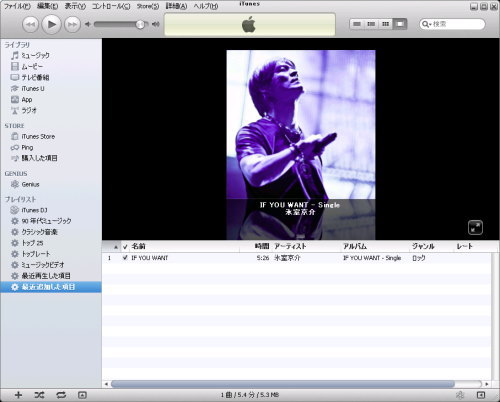Click the 5:26 duration cell

(x=263, y=258)
